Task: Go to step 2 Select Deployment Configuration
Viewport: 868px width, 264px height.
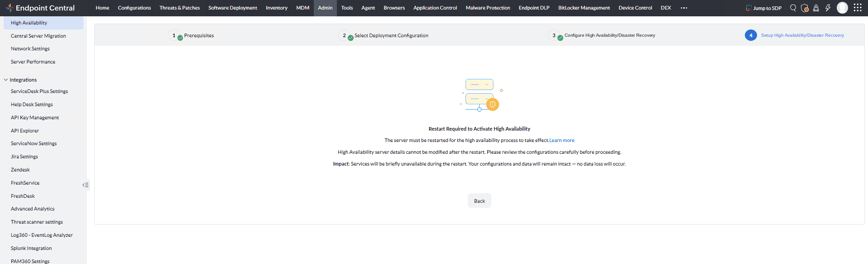Action: (384, 35)
